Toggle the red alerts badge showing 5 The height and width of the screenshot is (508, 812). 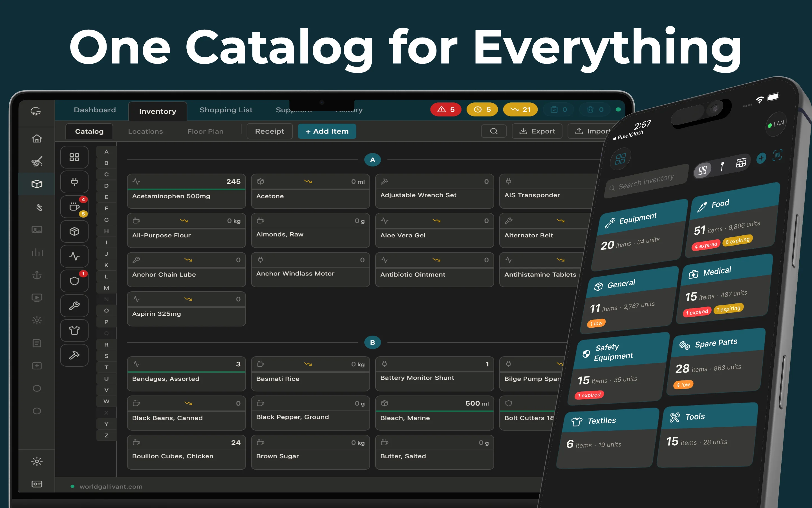[x=445, y=110]
